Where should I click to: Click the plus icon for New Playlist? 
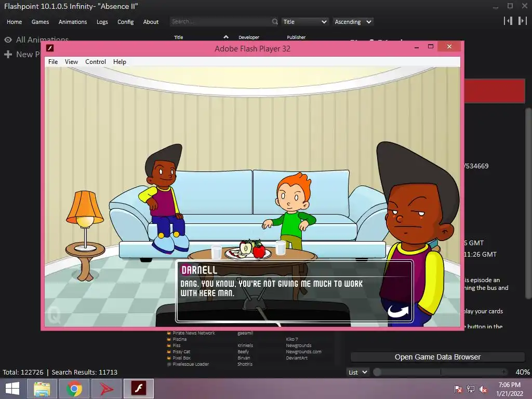coord(8,54)
